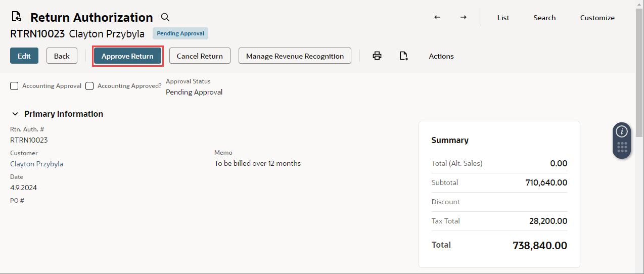Viewport: 644px width, 274px height.
Task: Click Manage Revenue Recognition button
Action: pyautogui.click(x=295, y=56)
